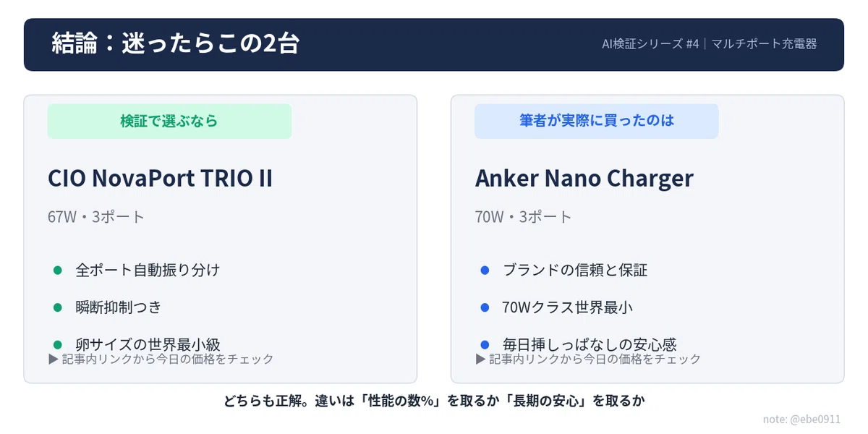868x434 pixels.
Task: Select the green 検証で選ぶなら badge
Action: click(x=169, y=121)
